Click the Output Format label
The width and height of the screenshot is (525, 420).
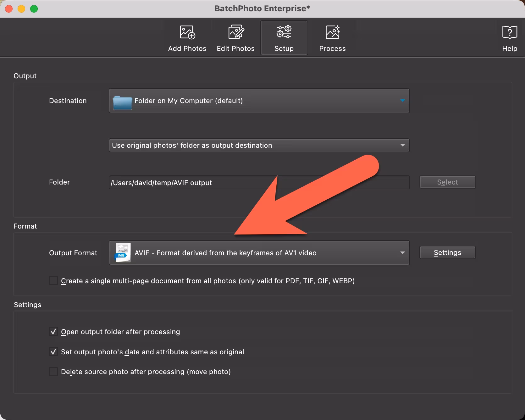coord(73,253)
